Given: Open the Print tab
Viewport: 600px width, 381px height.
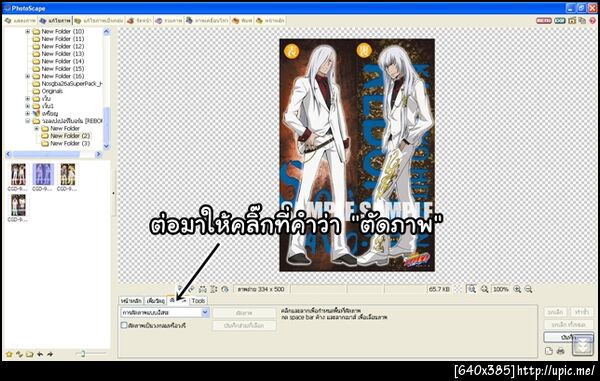Looking at the screenshot, I should tap(242, 21).
